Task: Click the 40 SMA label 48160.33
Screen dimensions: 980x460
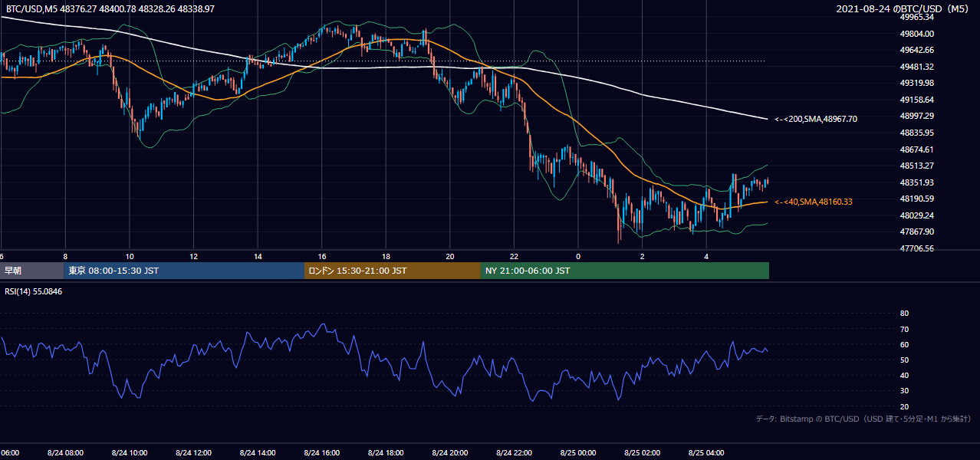Action: click(x=815, y=202)
